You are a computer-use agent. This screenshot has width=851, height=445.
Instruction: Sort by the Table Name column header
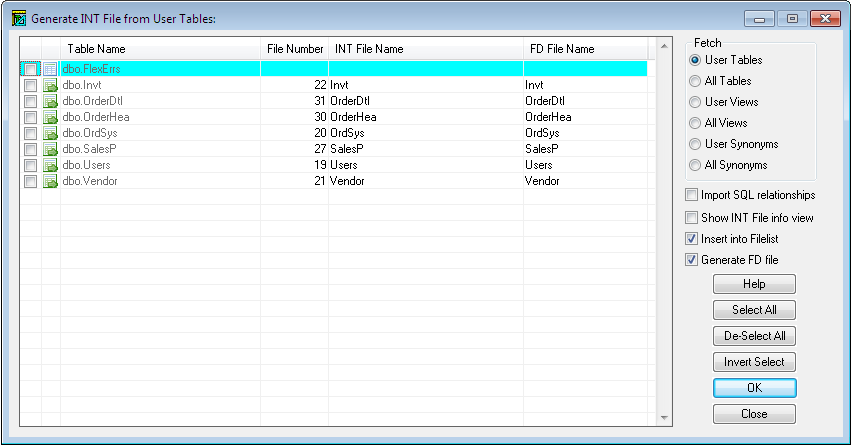[x=160, y=49]
